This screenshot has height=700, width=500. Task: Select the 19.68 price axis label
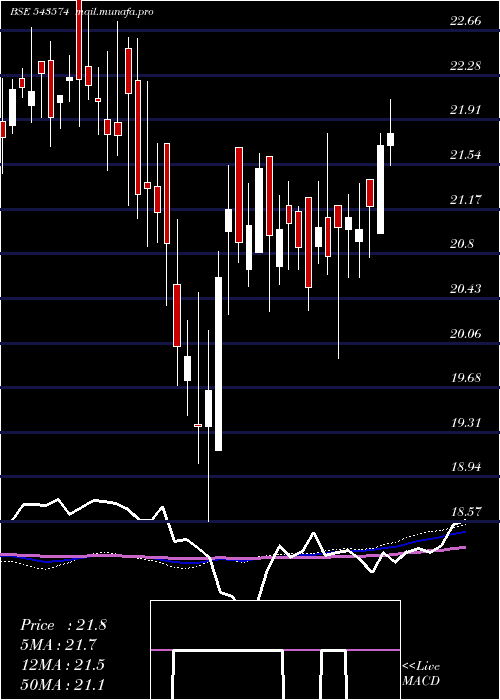tap(466, 378)
